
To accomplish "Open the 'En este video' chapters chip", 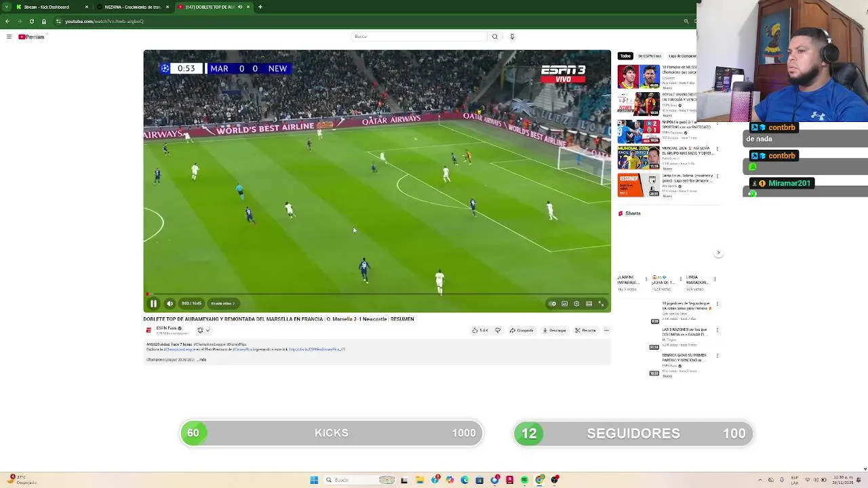I will (222, 304).
